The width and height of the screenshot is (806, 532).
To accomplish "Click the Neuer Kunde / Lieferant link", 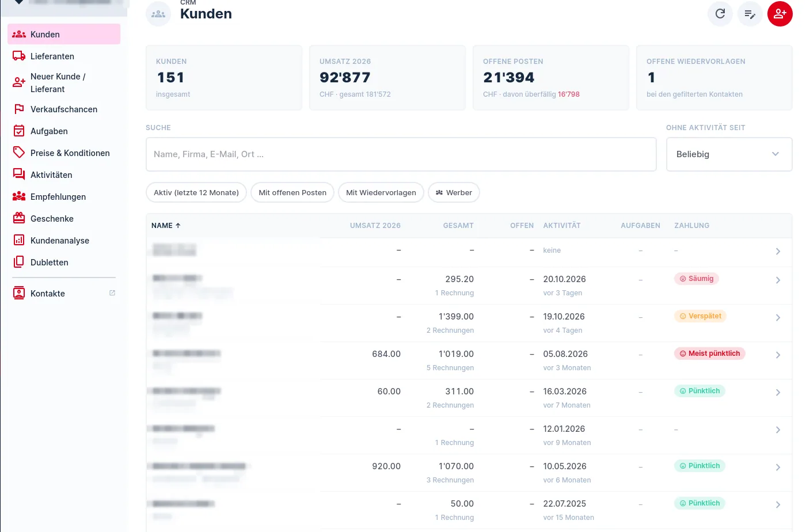I will [64, 82].
